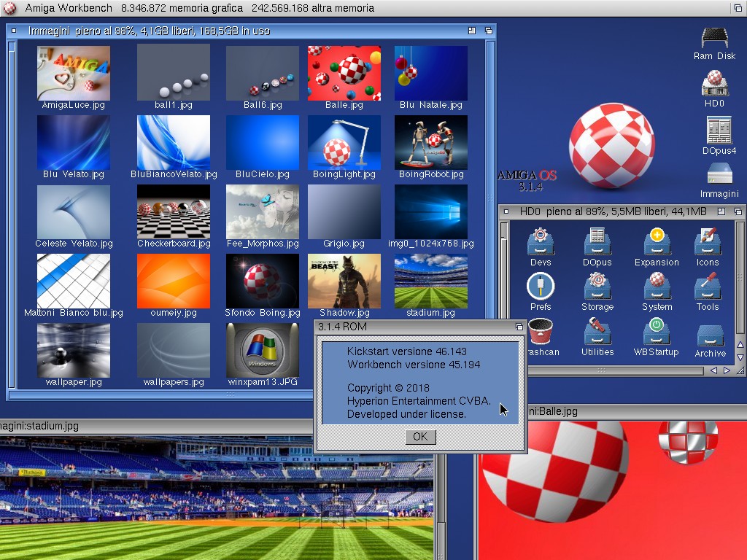The height and width of the screenshot is (560, 747).
Task: Click the HD0 window right scroll arrow
Action: click(726, 370)
